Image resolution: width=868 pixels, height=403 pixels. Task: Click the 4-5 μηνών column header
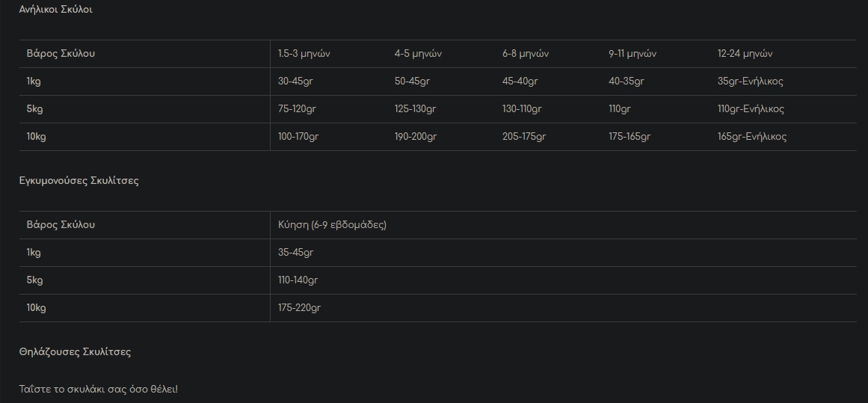[418, 54]
